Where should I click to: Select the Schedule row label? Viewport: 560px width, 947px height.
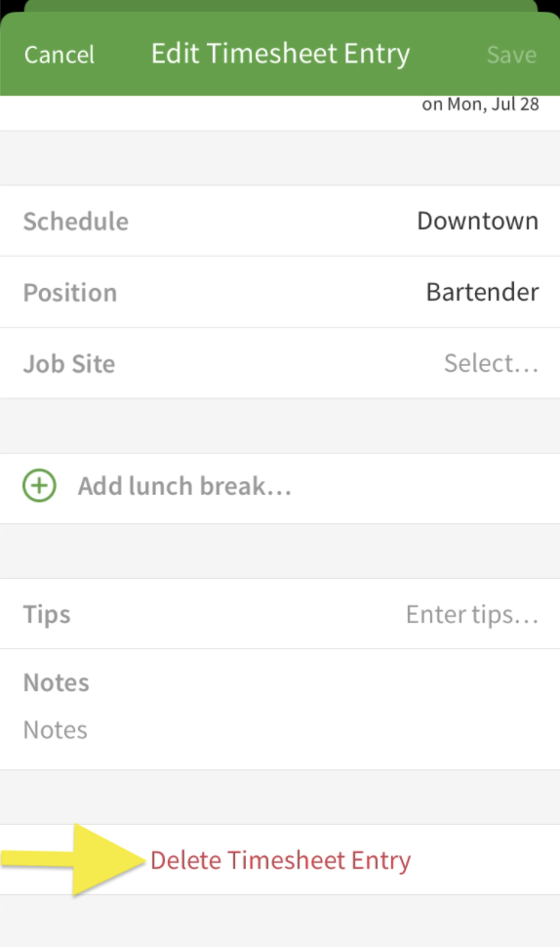pyautogui.click(x=75, y=222)
